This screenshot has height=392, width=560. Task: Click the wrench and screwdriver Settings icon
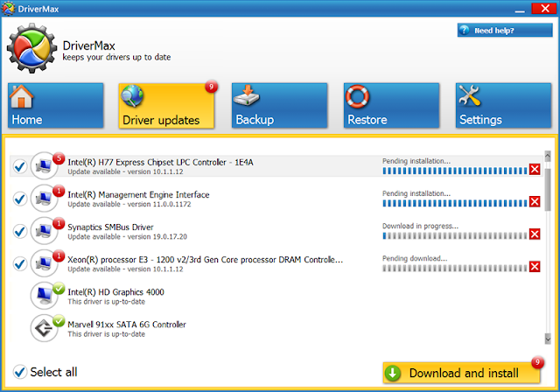[x=470, y=95]
